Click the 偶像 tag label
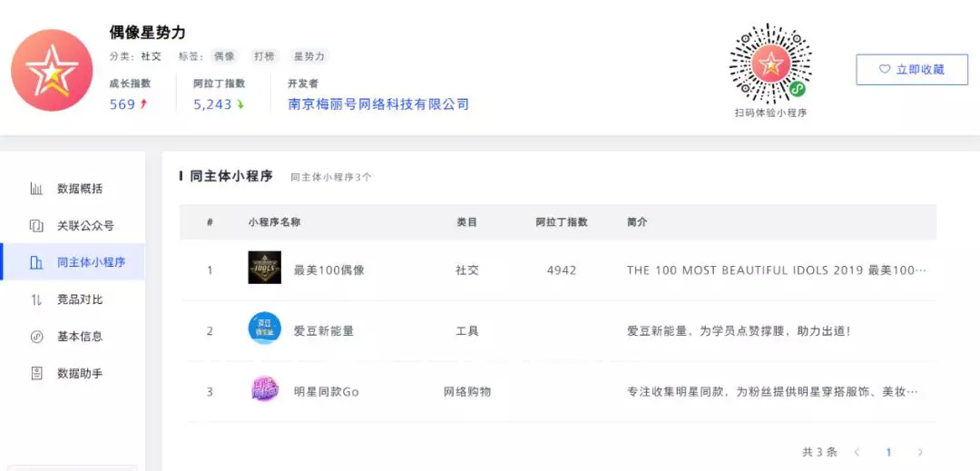This screenshot has width=980, height=471. coord(224,56)
